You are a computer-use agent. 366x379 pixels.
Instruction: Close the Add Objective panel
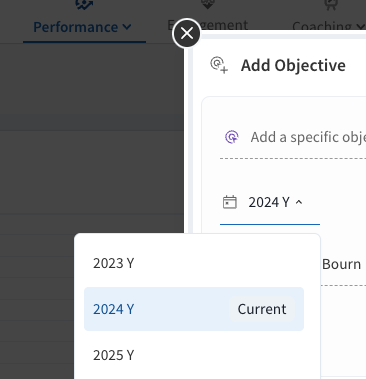(x=187, y=33)
